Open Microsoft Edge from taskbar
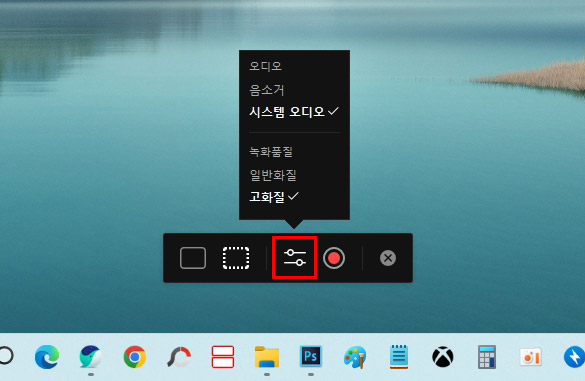This screenshot has width=585, height=381. pos(47,357)
